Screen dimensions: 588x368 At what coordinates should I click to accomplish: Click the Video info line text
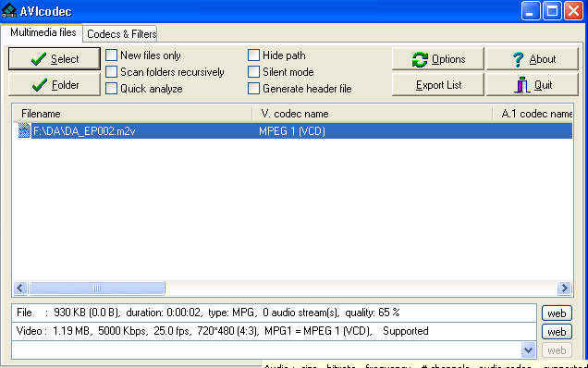(222, 331)
